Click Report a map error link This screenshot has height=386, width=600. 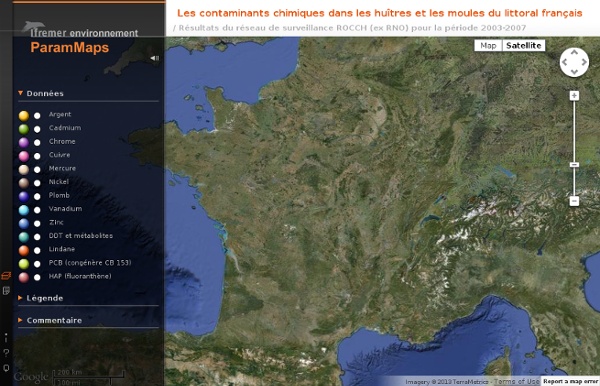point(571,381)
